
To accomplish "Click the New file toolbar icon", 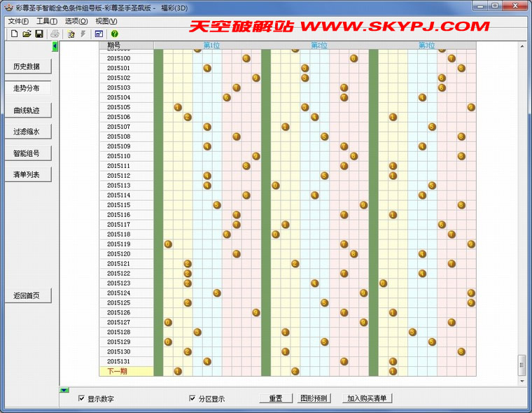I will point(14,34).
